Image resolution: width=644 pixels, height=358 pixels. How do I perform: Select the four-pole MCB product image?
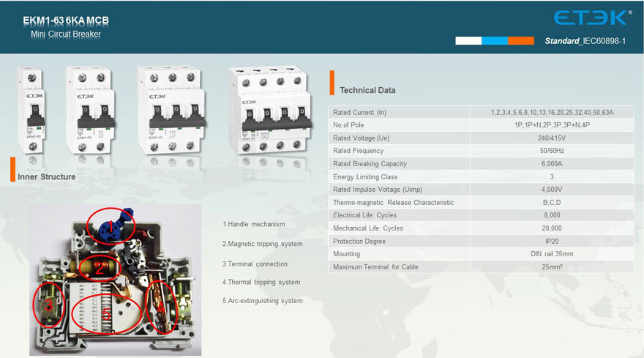pyautogui.click(x=270, y=110)
